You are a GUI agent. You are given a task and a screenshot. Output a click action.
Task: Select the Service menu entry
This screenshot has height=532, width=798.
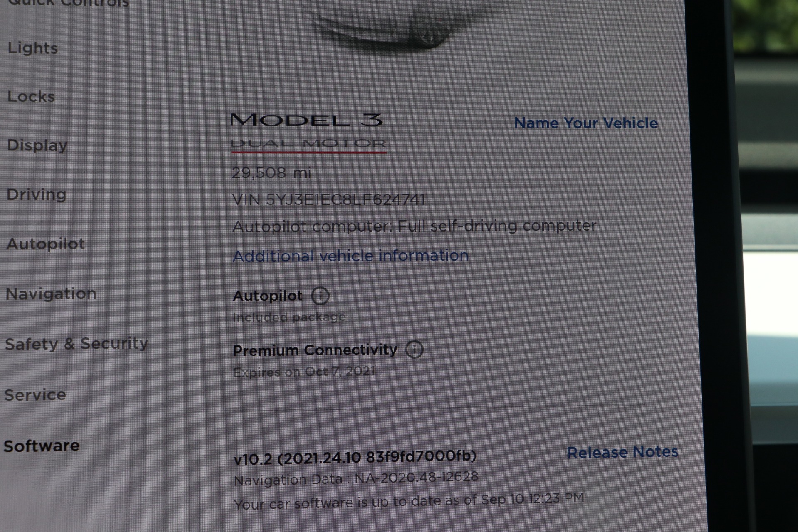[x=35, y=394]
